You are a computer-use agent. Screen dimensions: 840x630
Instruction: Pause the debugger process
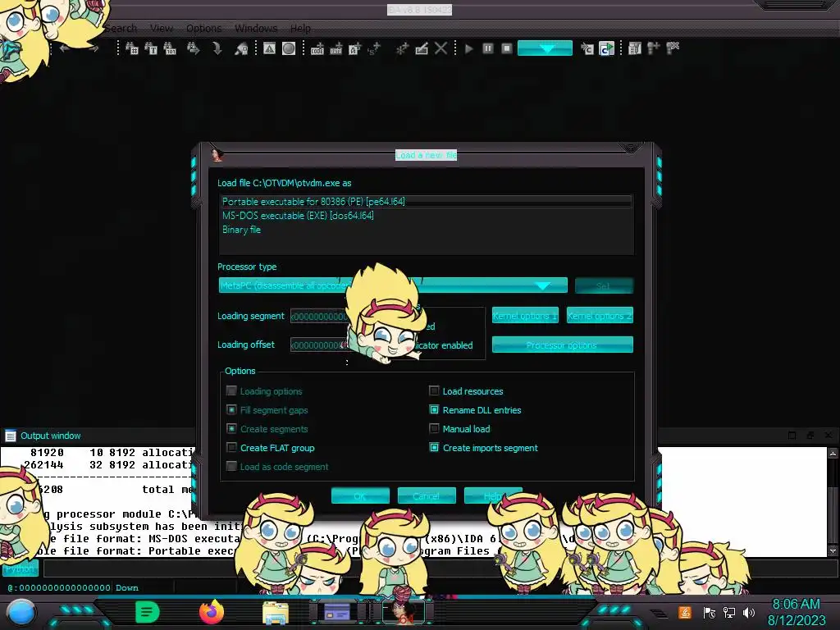[488, 48]
